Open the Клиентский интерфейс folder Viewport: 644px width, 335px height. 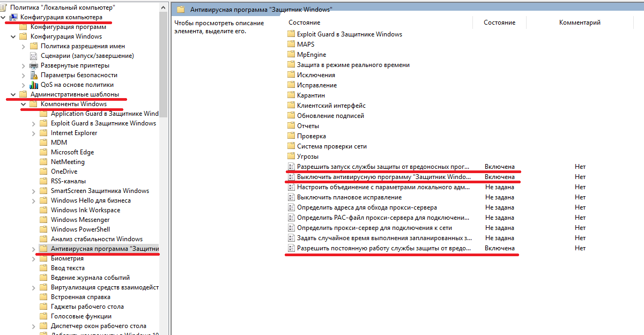tap(331, 106)
